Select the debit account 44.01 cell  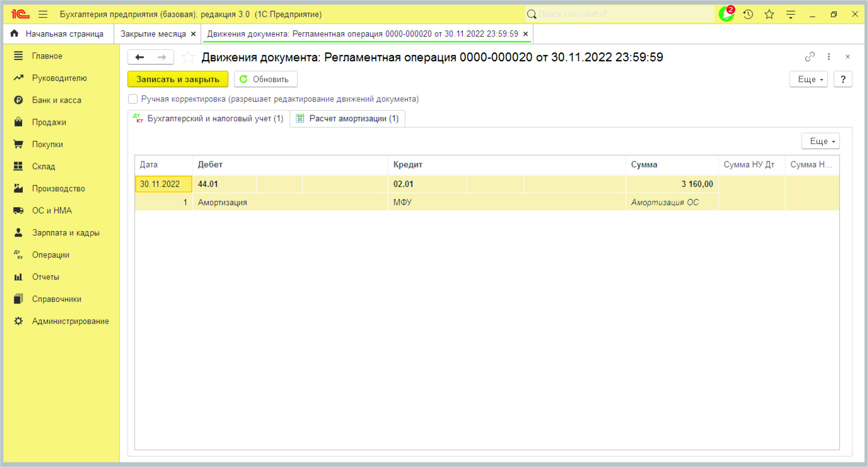pyautogui.click(x=225, y=184)
